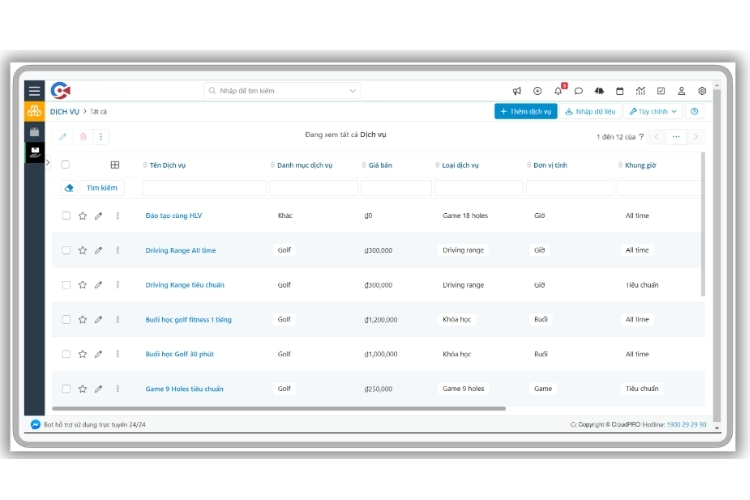Viewport: 750px width, 500px height.
Task: Click the DỊCH VỤ breadcrumb item
Action: point(64,112)
